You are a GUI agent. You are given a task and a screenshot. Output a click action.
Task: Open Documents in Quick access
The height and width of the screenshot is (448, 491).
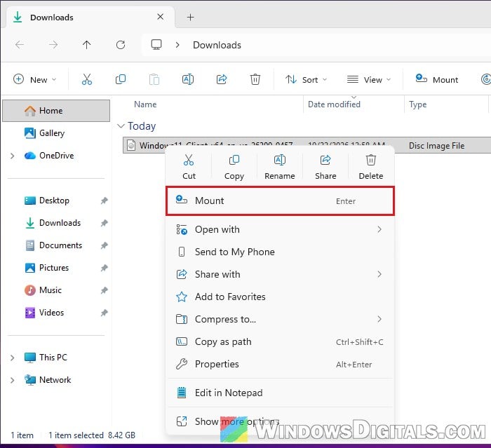[x=56, y=245]
